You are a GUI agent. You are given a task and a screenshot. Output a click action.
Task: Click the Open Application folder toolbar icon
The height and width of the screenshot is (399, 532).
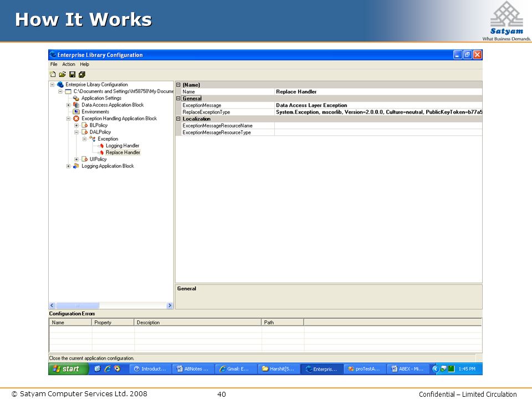tap(63, 74)
